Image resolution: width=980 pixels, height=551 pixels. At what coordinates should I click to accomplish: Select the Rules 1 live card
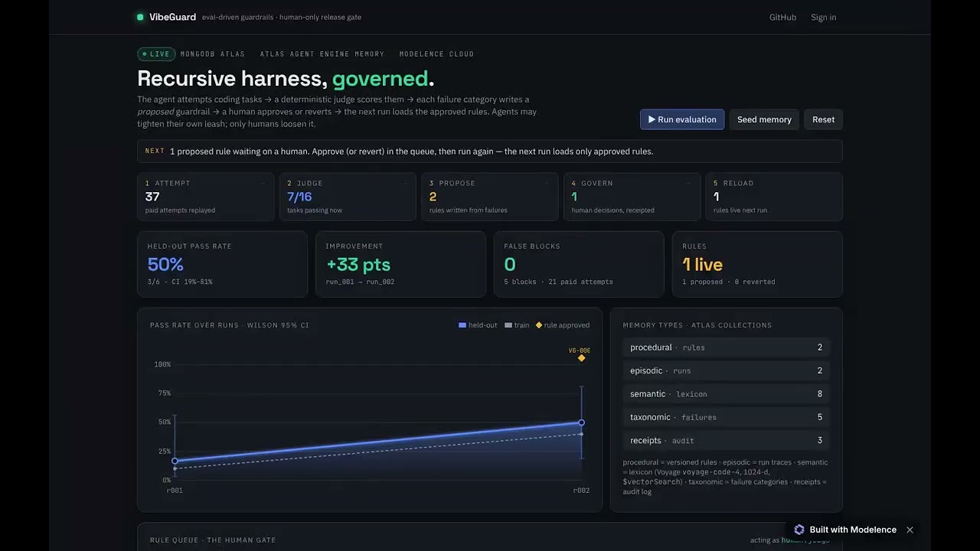757,264
